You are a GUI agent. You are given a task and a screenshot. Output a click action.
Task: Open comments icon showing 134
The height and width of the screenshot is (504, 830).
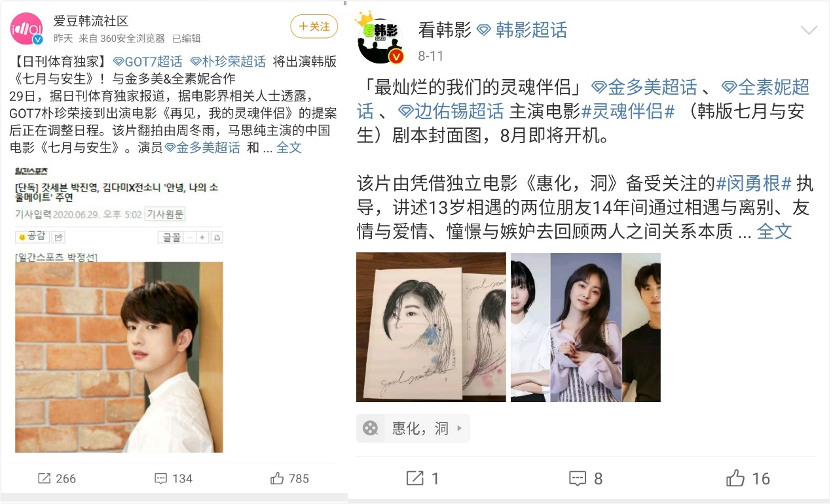coord(160,479)
